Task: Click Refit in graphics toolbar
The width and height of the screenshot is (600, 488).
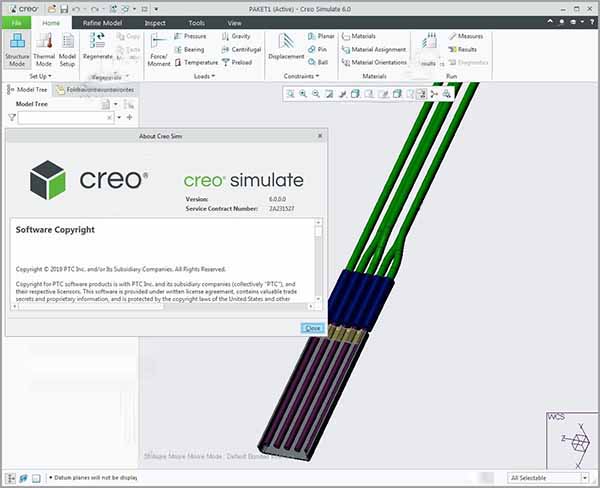Action: coord(290,94)
